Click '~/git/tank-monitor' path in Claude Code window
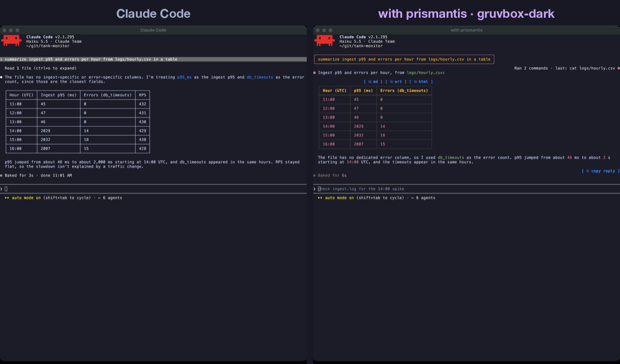The image size is (620, 364). [x=48, y=46]
